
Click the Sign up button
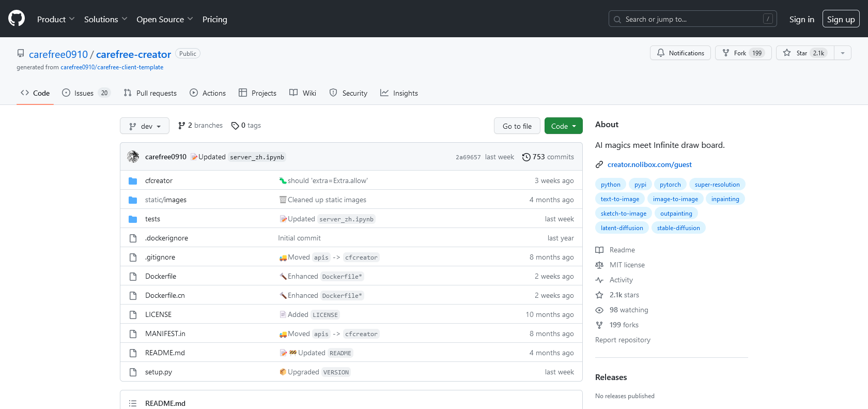(841, 19)
